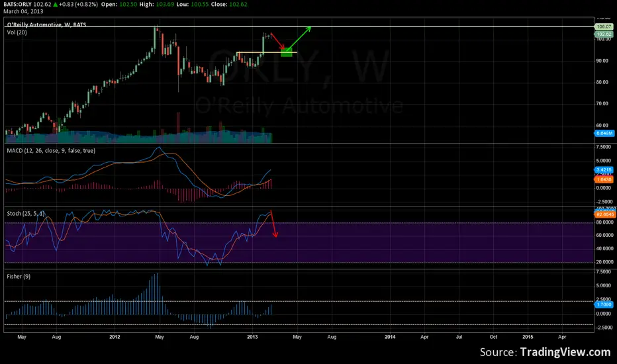Click the Fisher (9) indicator label

click(19, 276)
